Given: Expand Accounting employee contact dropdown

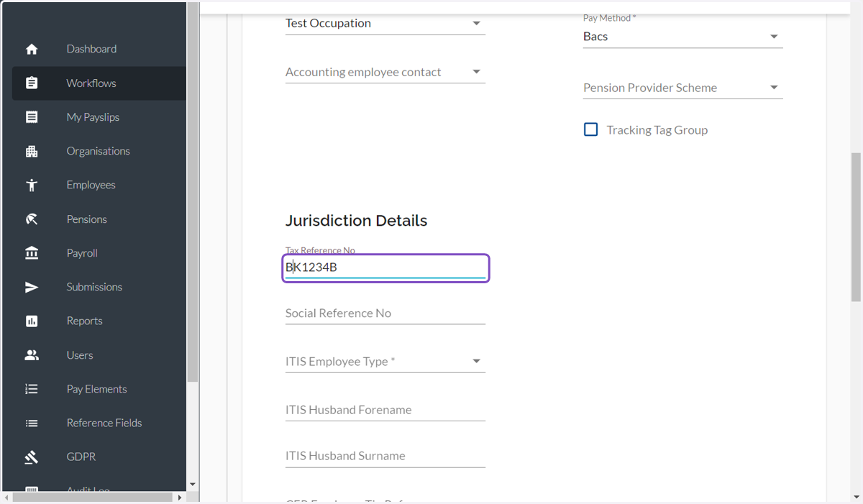Looking at the screenshot, I should coord(385,72).
